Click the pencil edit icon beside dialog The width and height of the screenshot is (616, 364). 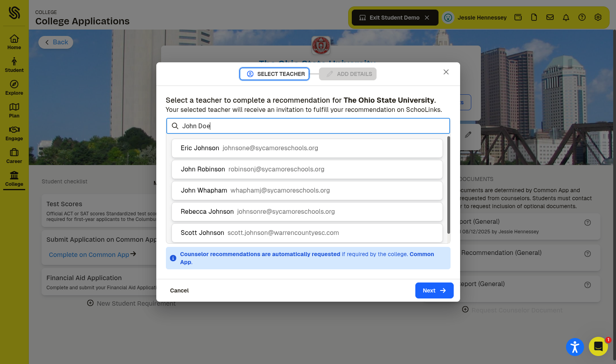pos(468,135)
